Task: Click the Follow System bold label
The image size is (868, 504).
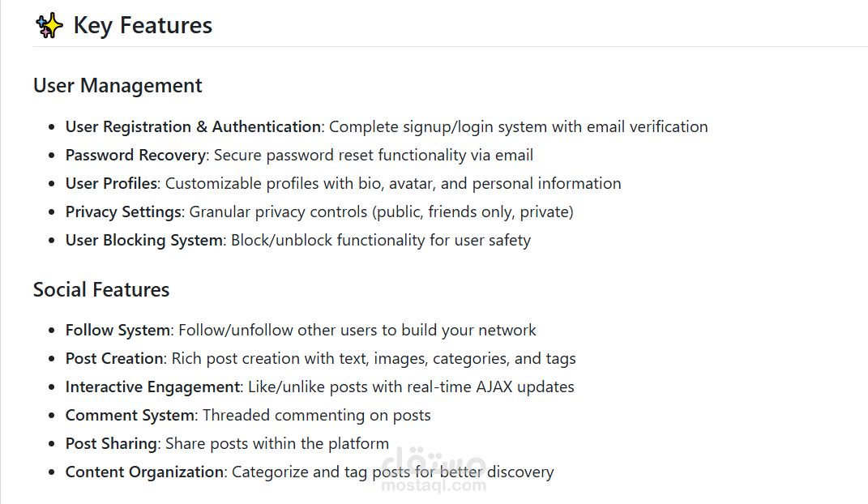Action: (118, 331)
